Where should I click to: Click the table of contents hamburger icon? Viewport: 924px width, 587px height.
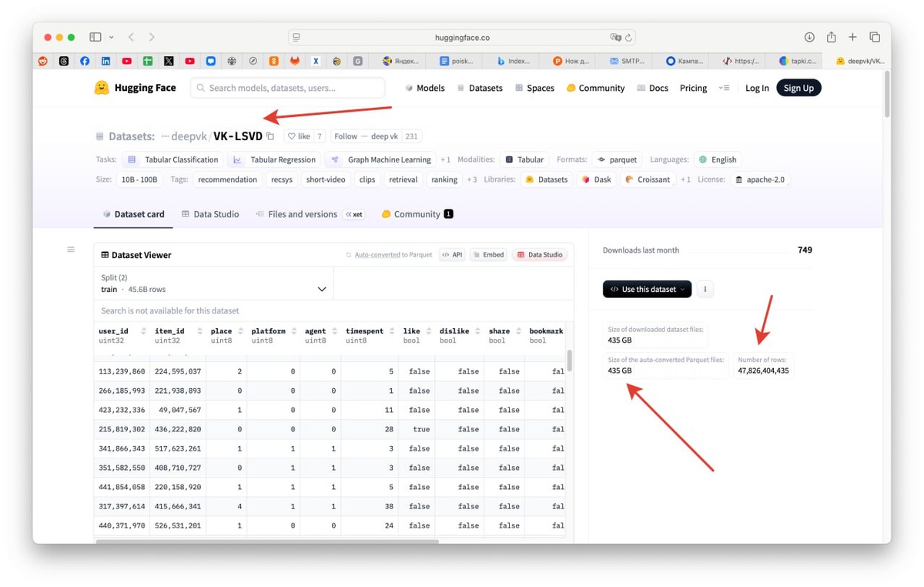[71, 250]
